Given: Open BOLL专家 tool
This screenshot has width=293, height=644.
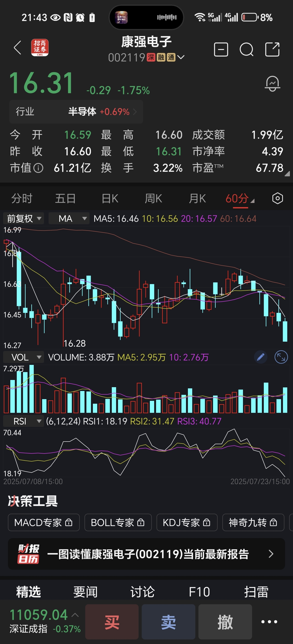Looking at the screenshot, I should pos(118,522).
